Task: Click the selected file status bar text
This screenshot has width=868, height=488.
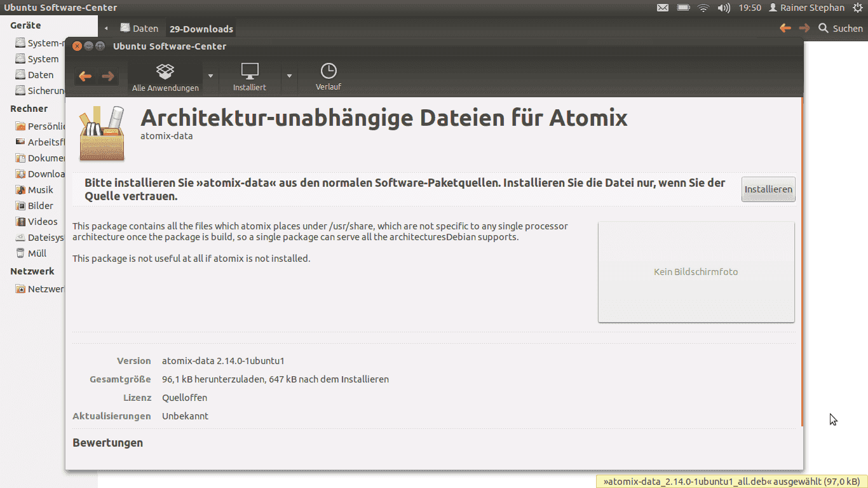Action: click(731, 482)
